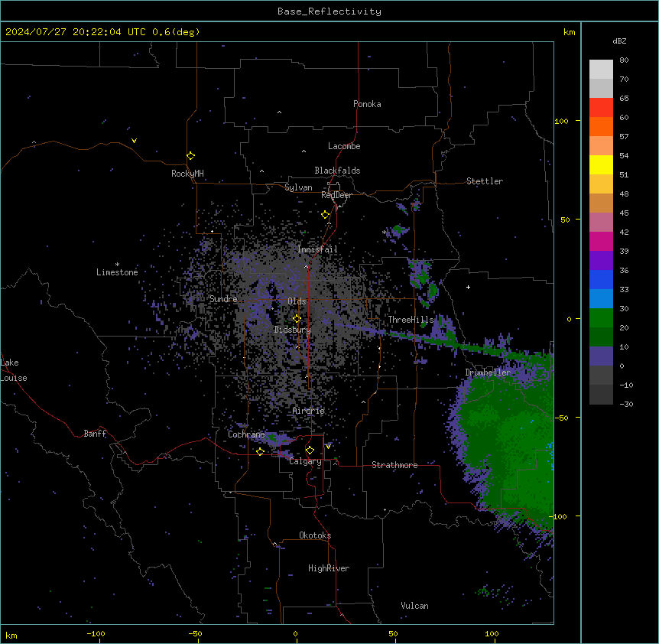
Task: Pick the magenta 39-42 dBZ legend swatch
Action: [x=601, y=241]
